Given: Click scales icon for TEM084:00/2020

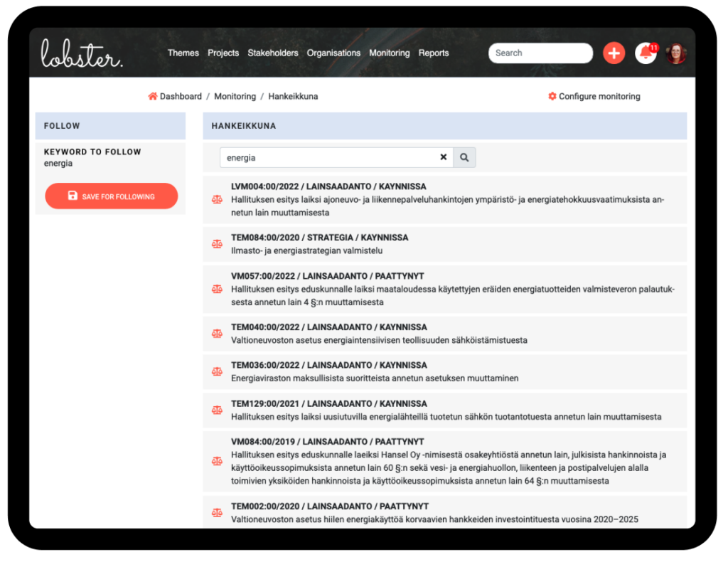Looking at the screenshot, I should (217, 244).
